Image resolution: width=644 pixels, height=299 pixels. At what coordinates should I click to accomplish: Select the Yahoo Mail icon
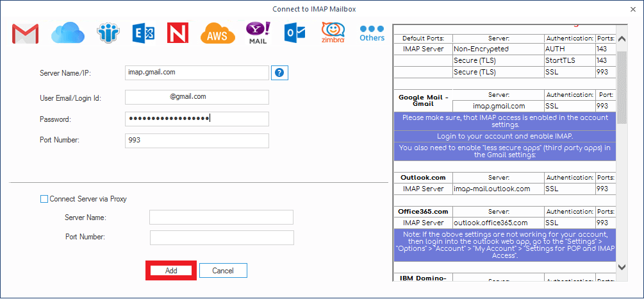click(258, 33)
